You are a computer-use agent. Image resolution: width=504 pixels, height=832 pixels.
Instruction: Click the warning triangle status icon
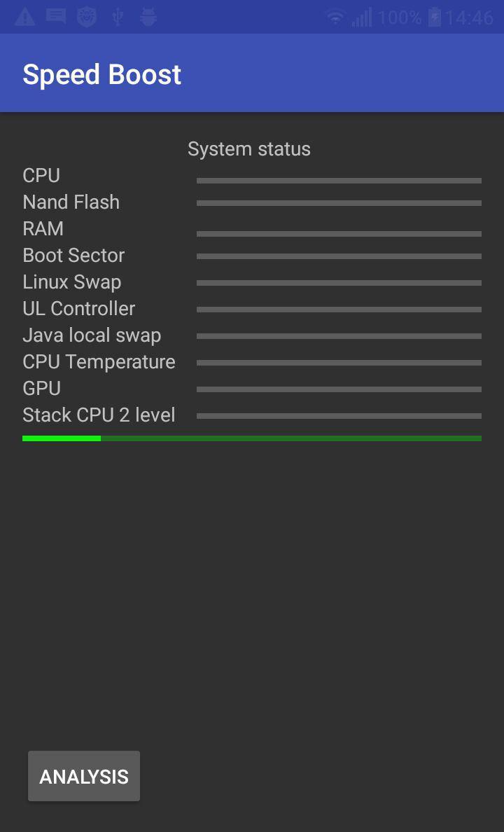point(25,17)
